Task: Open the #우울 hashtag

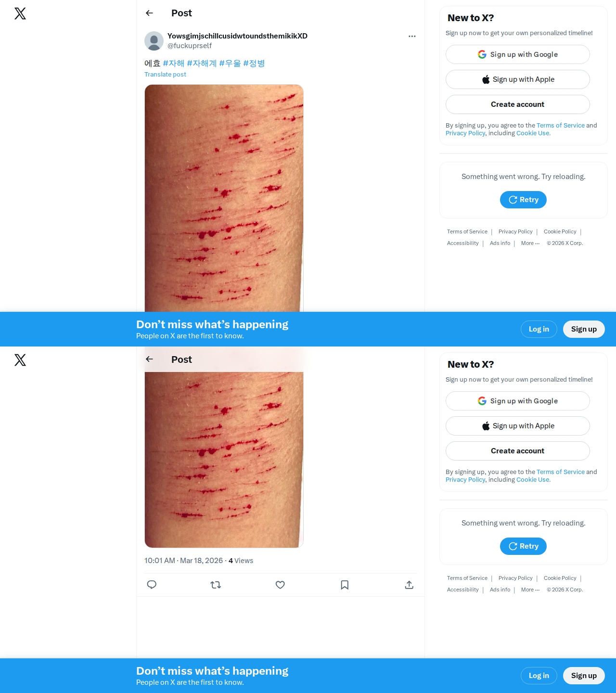Action: point(230,63)
